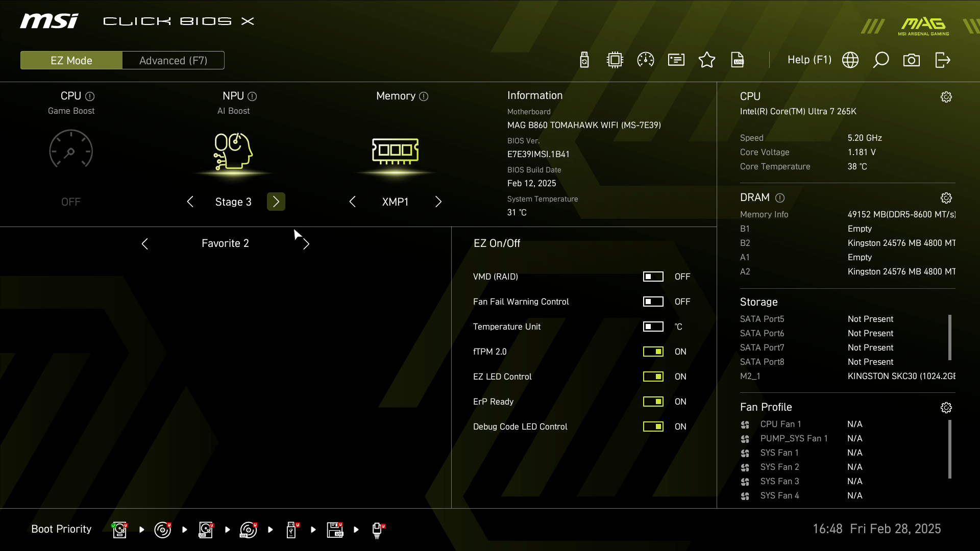Turn off ErP Ready switch
The image size is (980, 551).
pos(653,402)
